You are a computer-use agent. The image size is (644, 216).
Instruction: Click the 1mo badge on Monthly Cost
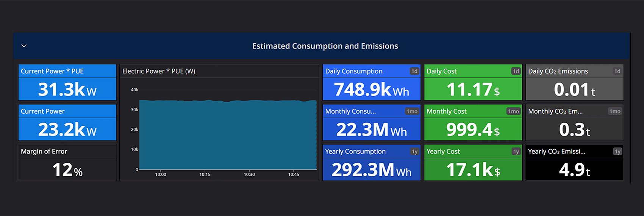[513, 111]
